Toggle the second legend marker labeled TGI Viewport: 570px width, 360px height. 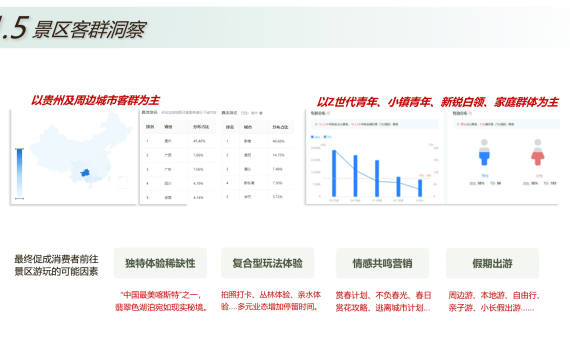click(325, 137)
